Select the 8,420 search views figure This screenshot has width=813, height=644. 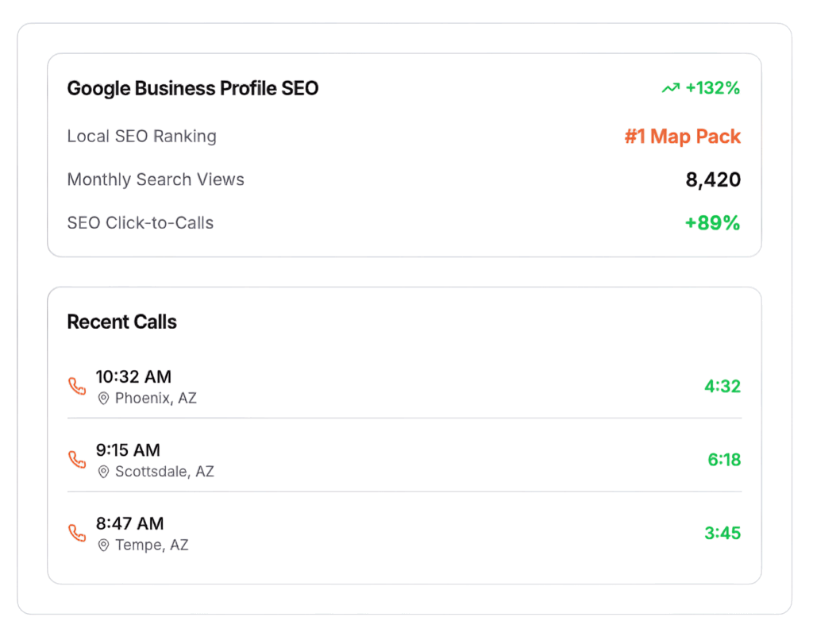[713, 180]
